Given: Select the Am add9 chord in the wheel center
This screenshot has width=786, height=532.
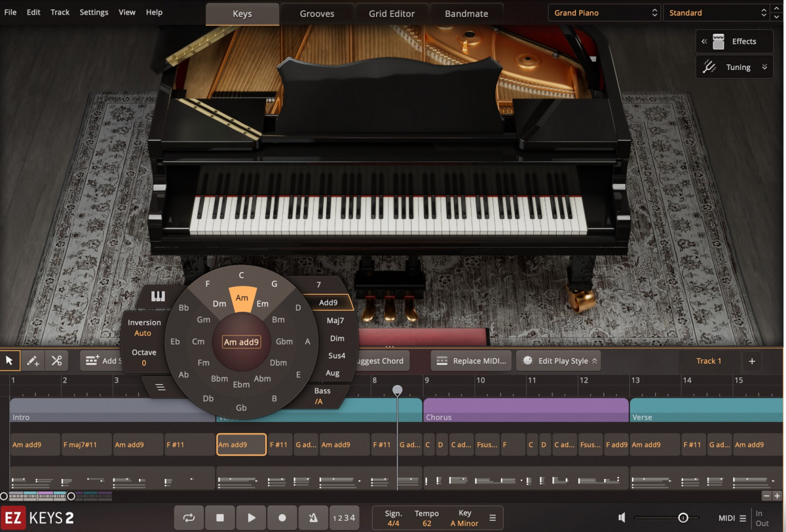Looking at the screenshot, I should coord(241,341).
